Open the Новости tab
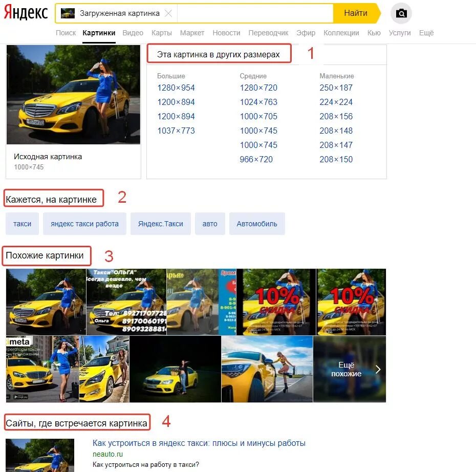Screen dimensions: 476x472 (x=226, y=33)
